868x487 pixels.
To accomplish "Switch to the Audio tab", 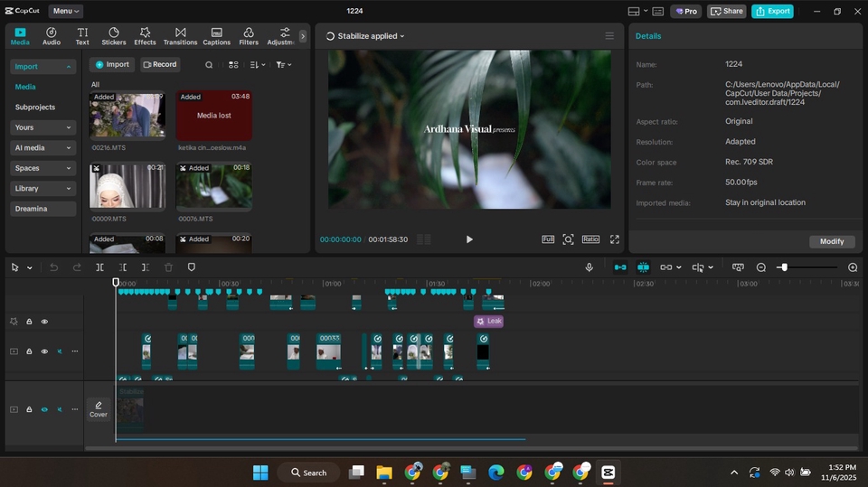I will pyautogui.click(x=52, y=35).
